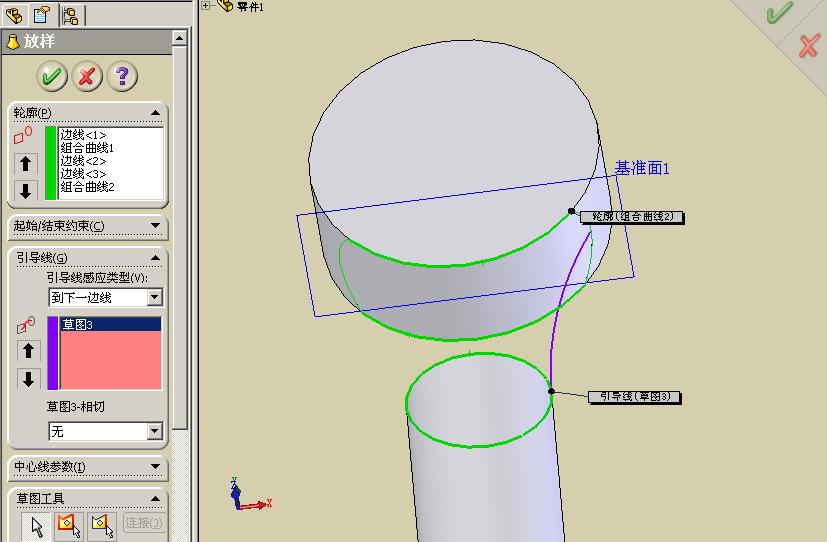Screen dimensions: 827x542
Task: Accept with the viewport corner green checkmark
Action: (x=779, y=13)
